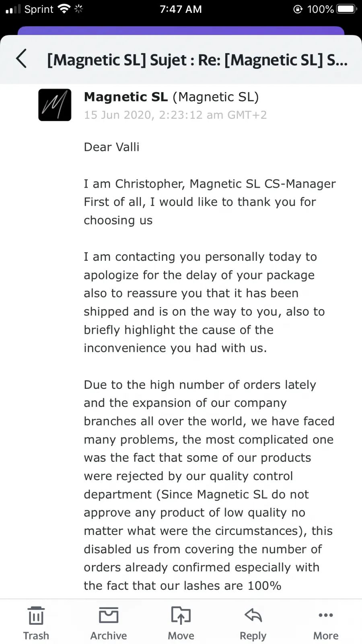
Task: Go back using the left chevron
Action: coord(21,59)
